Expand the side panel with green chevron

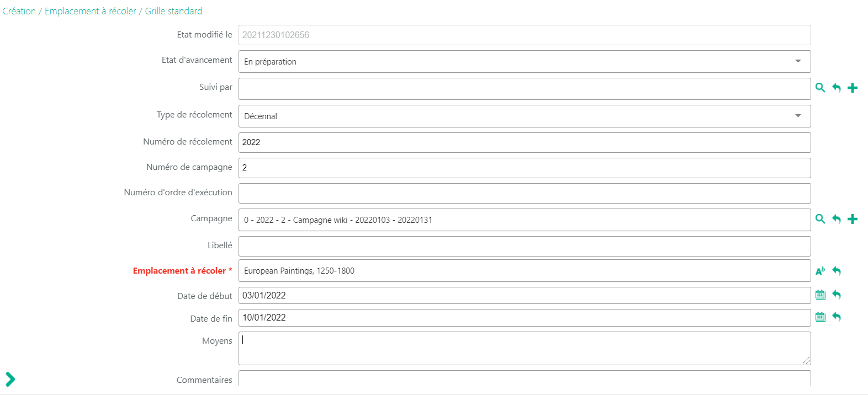click(x=10, y=379)
